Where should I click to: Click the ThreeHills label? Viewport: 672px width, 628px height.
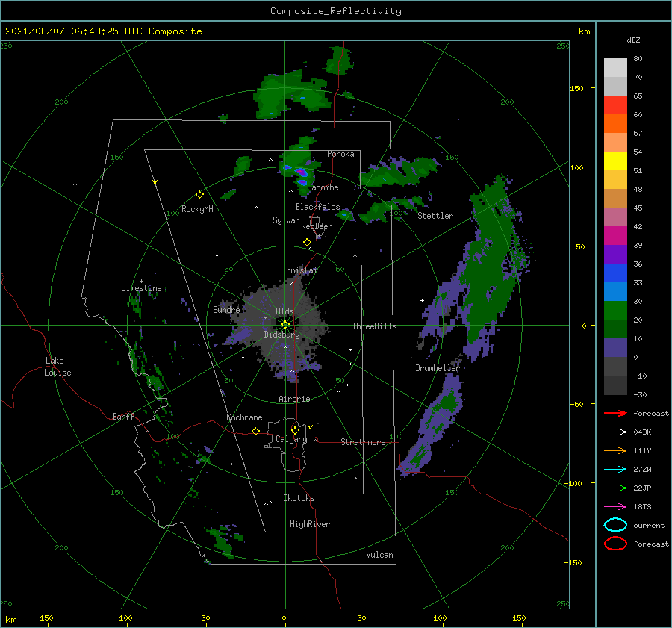coord(375,326)
